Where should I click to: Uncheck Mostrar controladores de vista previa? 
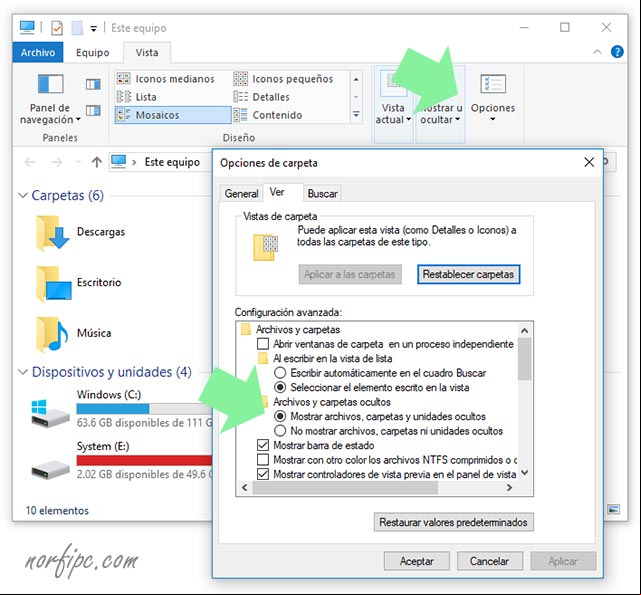pos(263,474)
